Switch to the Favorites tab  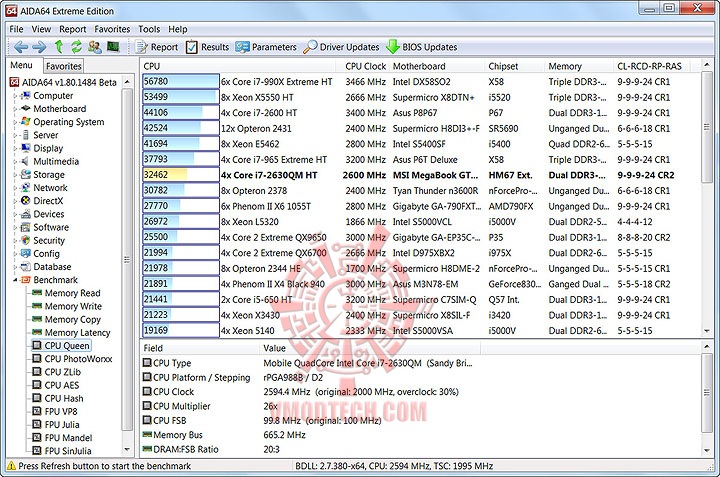(x=63, y=66)
